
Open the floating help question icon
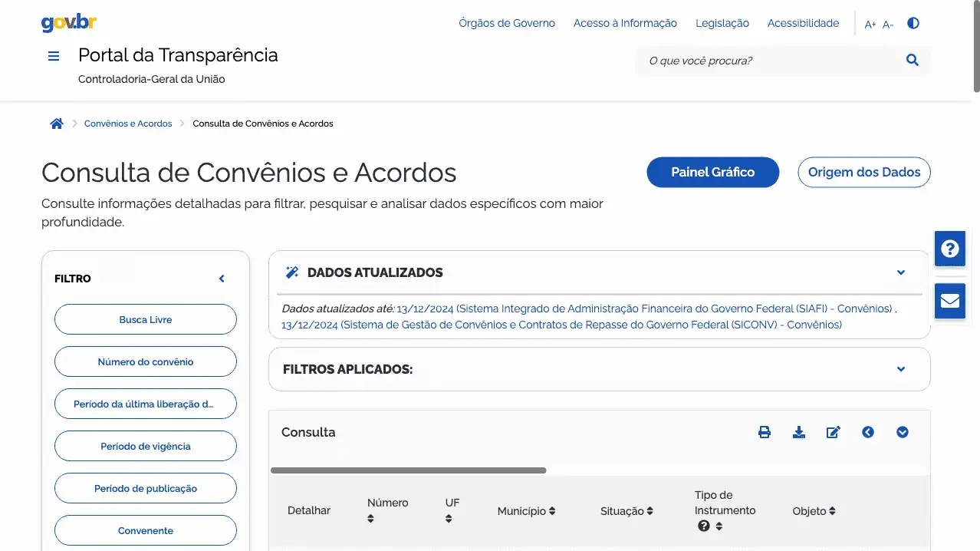click(949, 249)
